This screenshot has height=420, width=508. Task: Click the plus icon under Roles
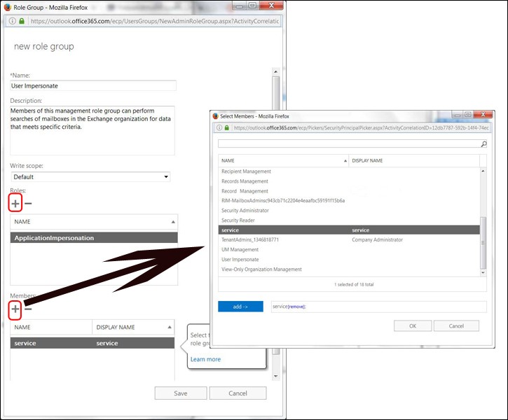(15, 204)
